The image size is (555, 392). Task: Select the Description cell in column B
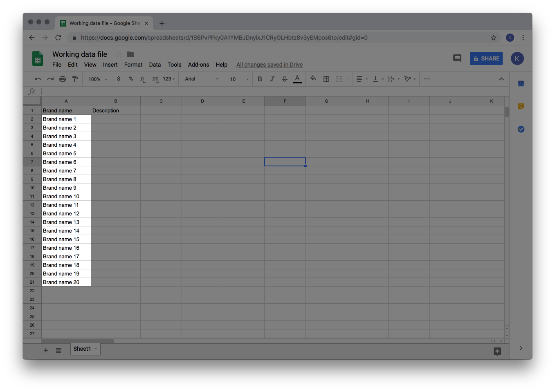coord(116,110)
